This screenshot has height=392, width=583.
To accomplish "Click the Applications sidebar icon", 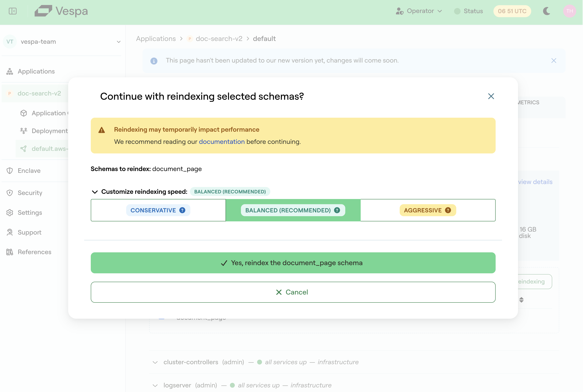I will 10,72.
